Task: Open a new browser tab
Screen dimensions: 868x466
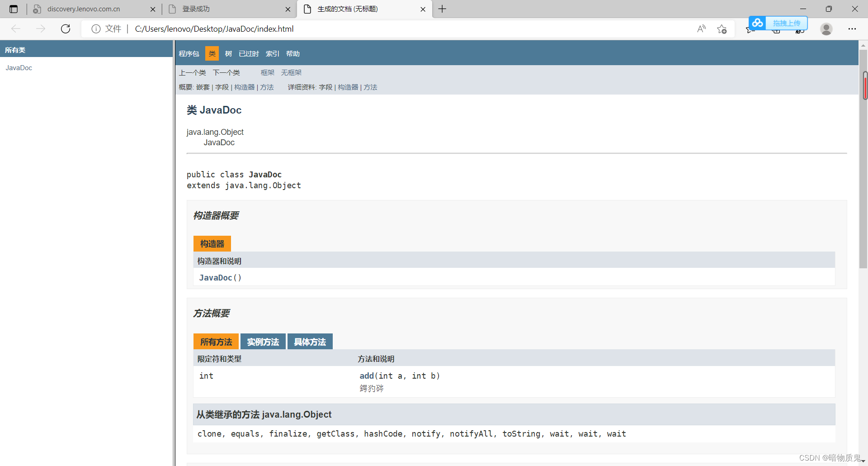Action: click(x=442, y=9)
